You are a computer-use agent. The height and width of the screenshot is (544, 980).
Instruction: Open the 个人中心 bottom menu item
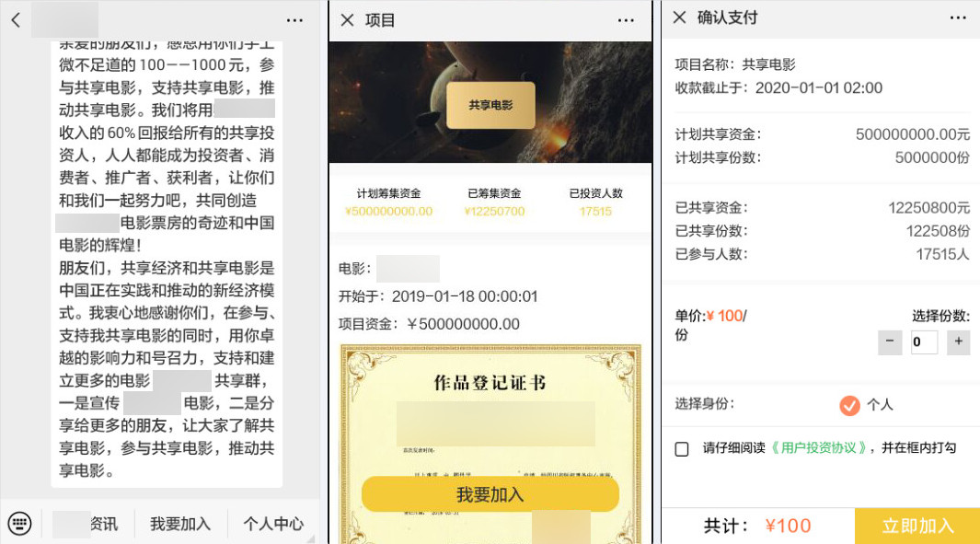273,524
